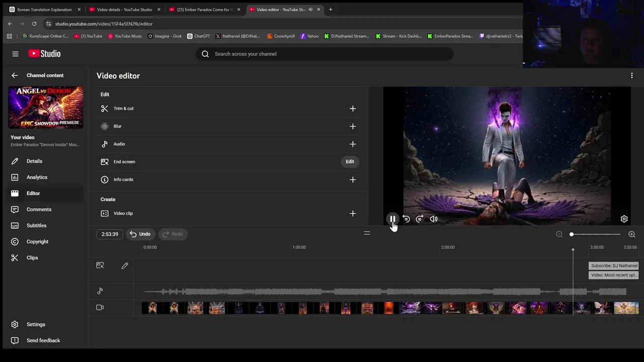
Task: Skip preview forward ten seconds
Action: (x=420, y=219)
